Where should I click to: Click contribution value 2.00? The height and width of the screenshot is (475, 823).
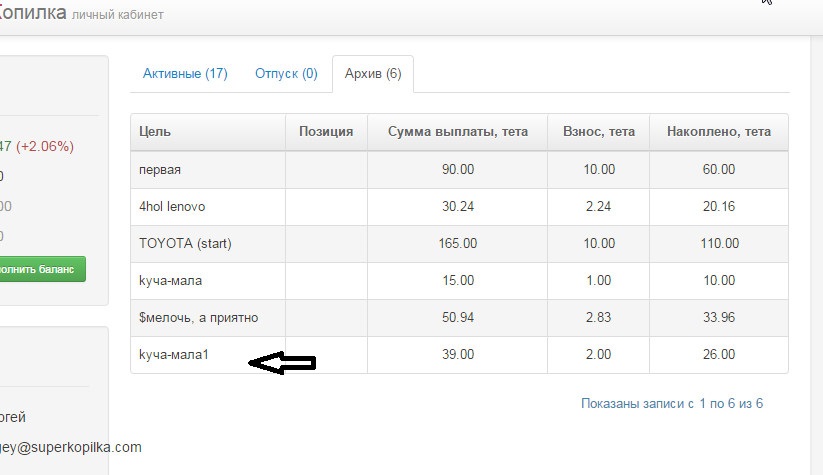(x=598, y=354)
